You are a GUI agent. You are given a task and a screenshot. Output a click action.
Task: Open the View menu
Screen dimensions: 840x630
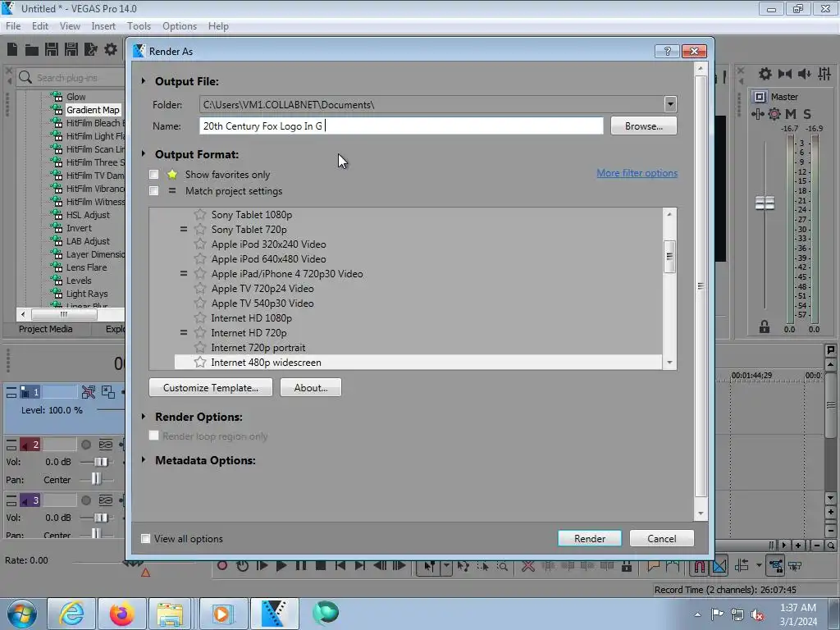(x=70, y=26)
